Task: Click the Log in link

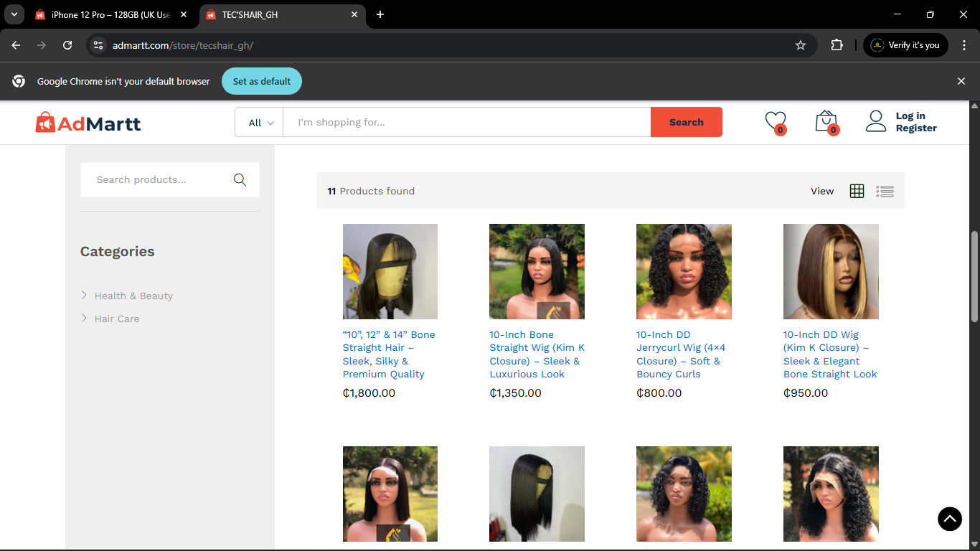Action: pos(910,116)
